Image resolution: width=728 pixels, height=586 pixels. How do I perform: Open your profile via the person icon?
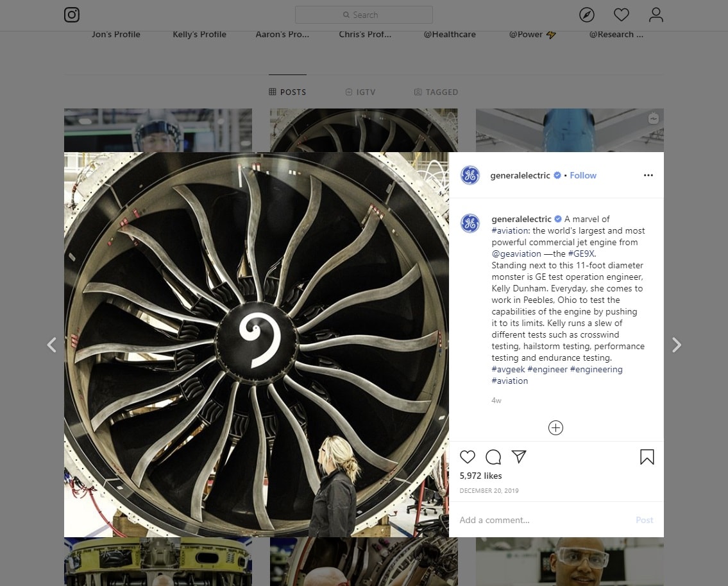[x=656, y=14]
